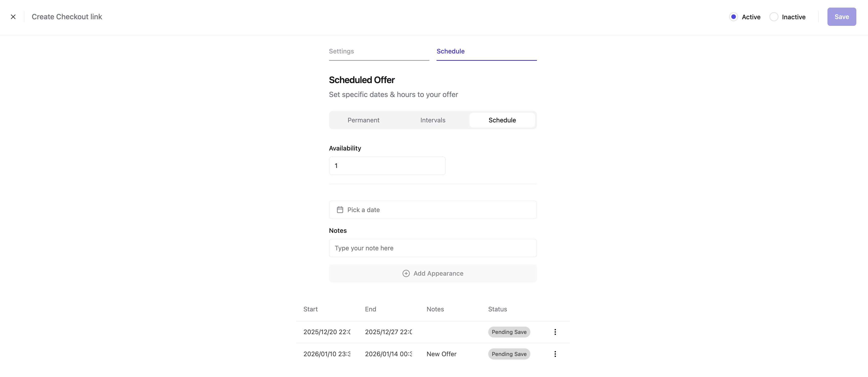Switch to Intervals offer mode
Screen dimensions: 868x377
coord(433,120)
